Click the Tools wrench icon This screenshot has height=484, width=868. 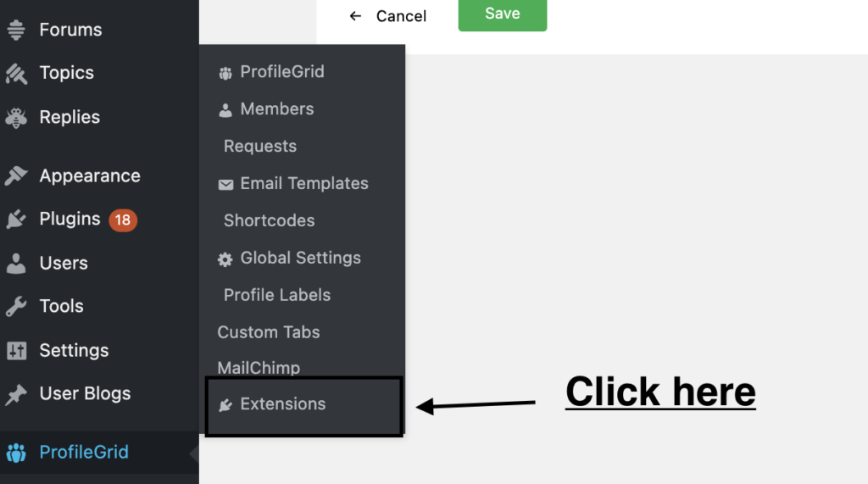(x=15, y=307)
